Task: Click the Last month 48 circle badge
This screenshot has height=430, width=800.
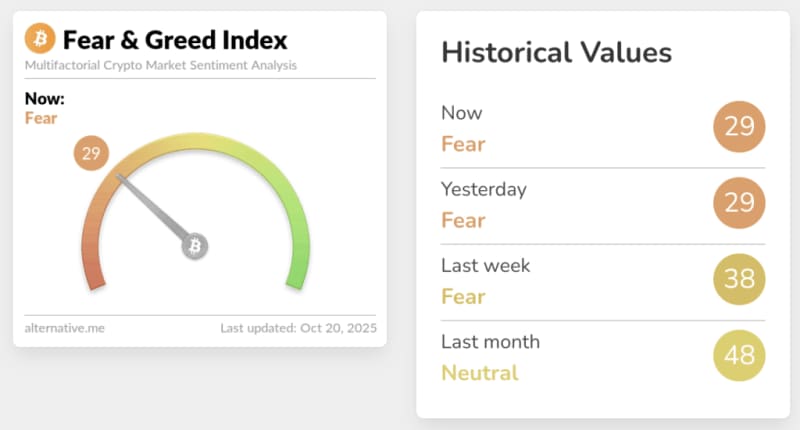Action: coord(739,356)
